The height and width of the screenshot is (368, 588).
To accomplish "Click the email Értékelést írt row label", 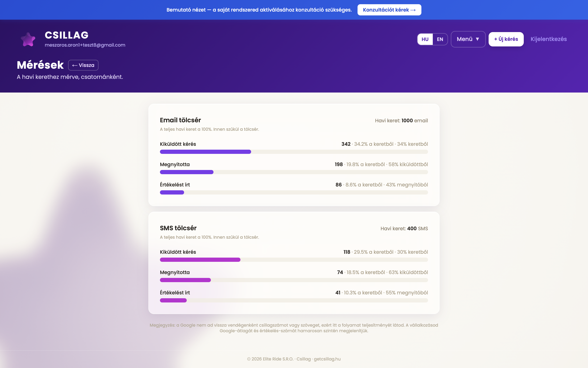I will [x=175, y=185].
